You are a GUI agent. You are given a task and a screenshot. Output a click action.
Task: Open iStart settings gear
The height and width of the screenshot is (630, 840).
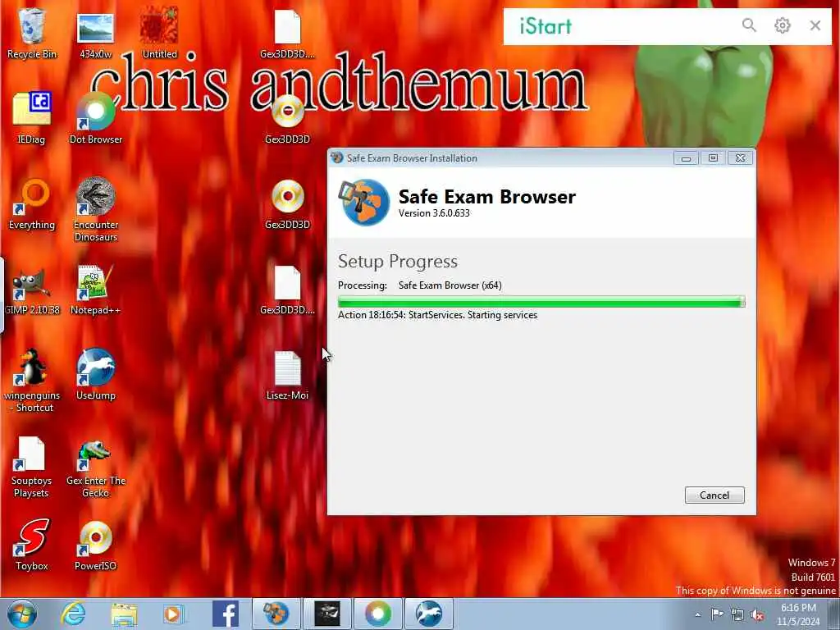pos(782,25)
